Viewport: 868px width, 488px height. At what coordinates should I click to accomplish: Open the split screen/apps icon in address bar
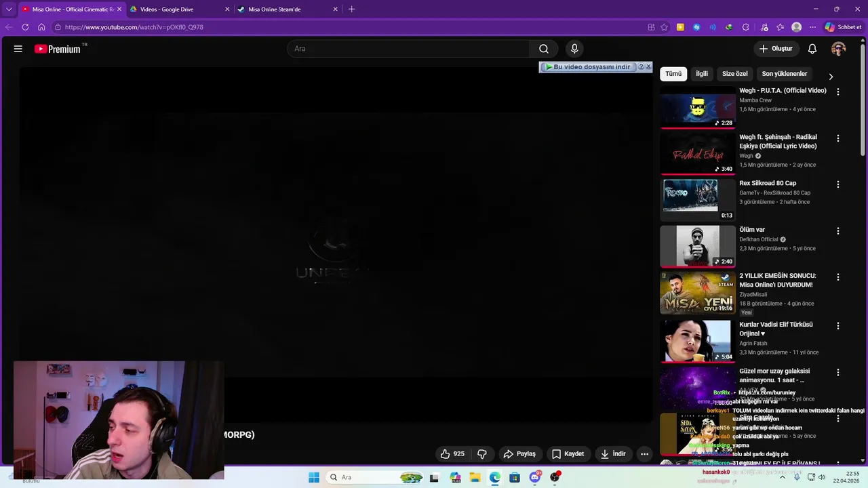(x=651, y=27)
